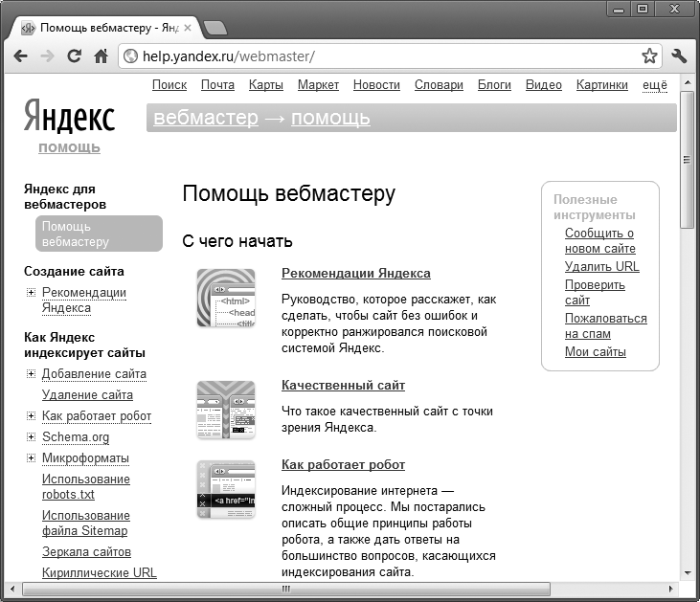This screenshot has height=602, width=700.
Task: Open the Карты top menu link
Action: pyautogui.click(x=266, y=85)
